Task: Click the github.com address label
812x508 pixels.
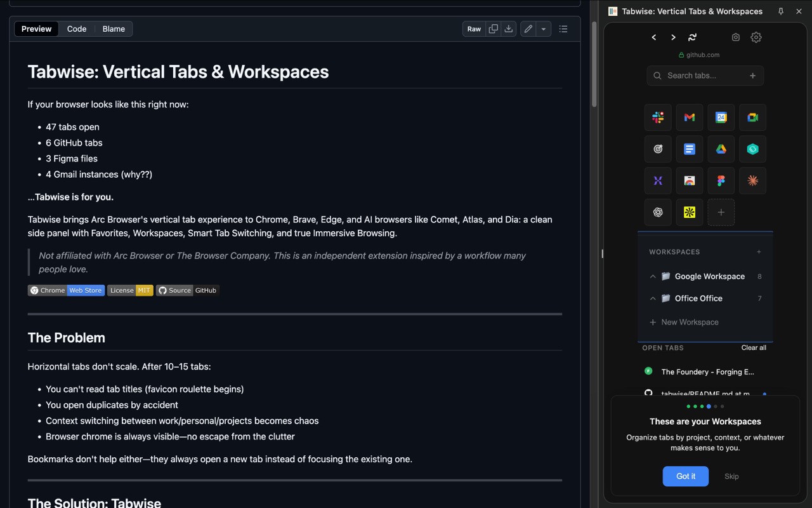Action: 699,55
